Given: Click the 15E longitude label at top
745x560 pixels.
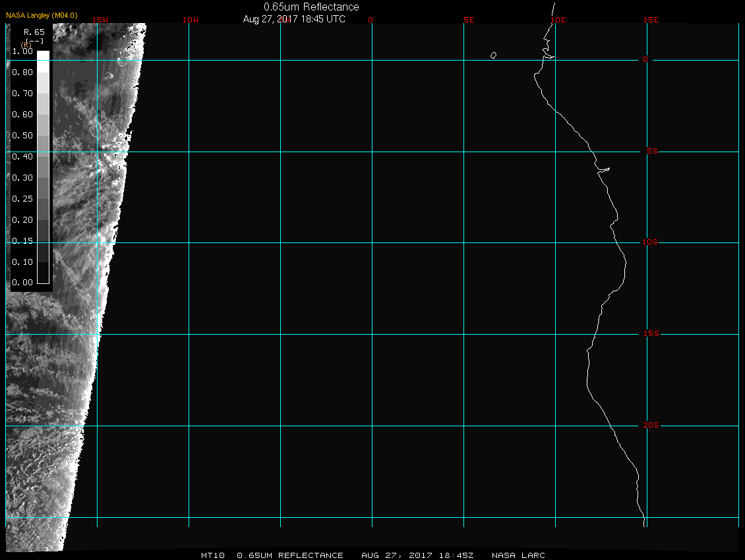Looking at the screenshot, I should (651, 20).
